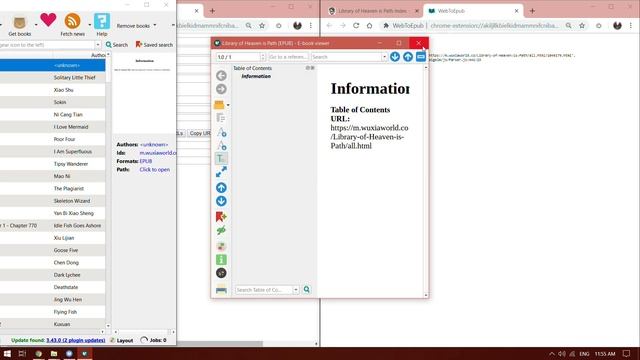Open the viewer's open-book dropdown arrow
Screen dimensions: 640x360
click(x=228, y=105)
